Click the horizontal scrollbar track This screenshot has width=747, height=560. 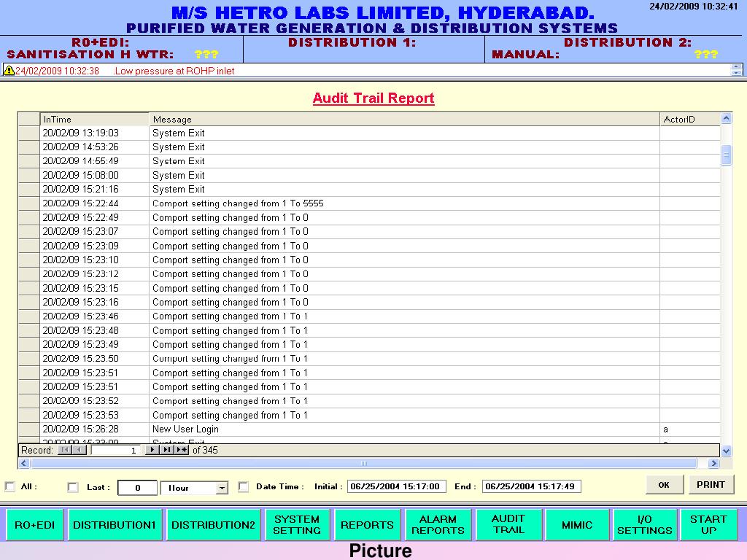[363, 463]
